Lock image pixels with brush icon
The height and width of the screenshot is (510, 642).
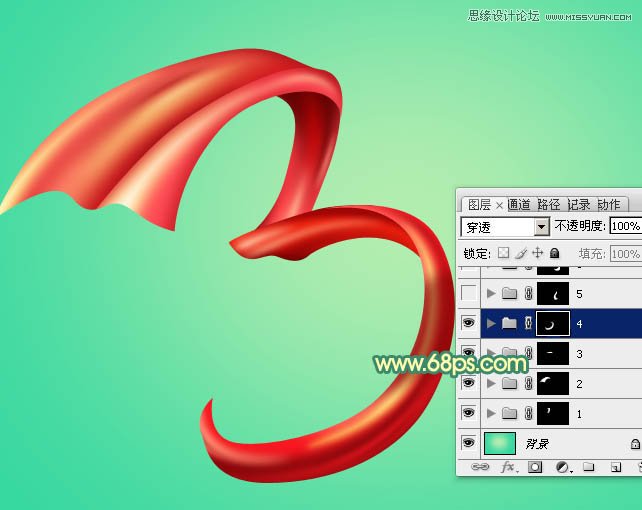click(x=520, y=254)
